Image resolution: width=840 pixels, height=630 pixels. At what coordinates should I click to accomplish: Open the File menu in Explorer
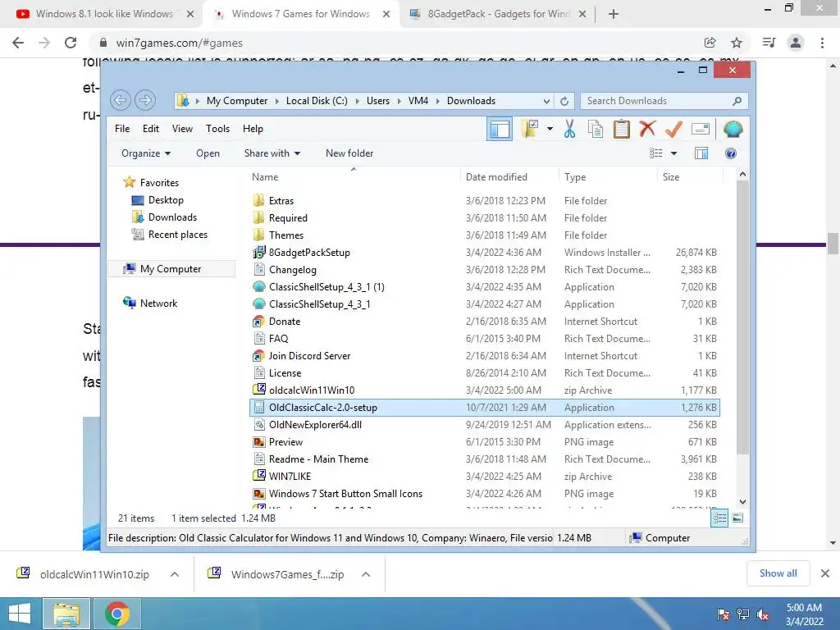click(122, 129)
